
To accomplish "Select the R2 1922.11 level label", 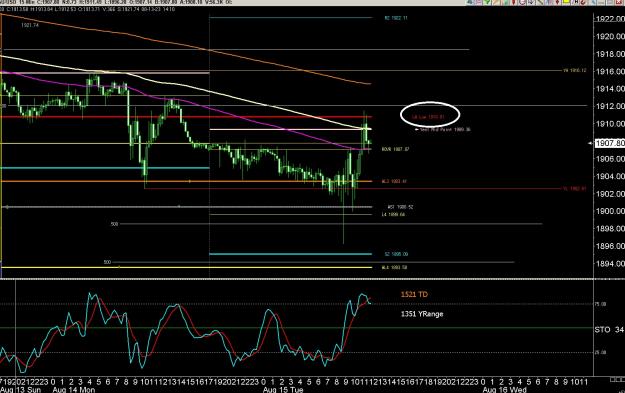I will (396, 18).
